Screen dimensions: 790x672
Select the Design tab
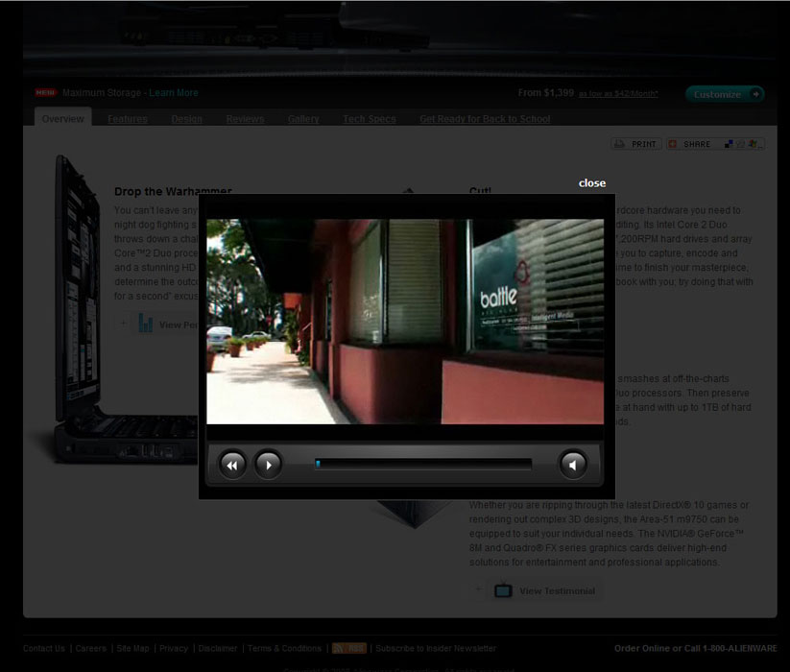click(187, 119)
